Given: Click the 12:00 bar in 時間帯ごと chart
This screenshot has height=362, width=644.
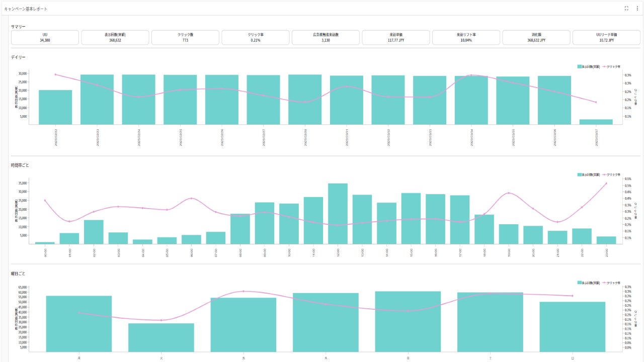Looking at the screenshot, I should [338, 214].
